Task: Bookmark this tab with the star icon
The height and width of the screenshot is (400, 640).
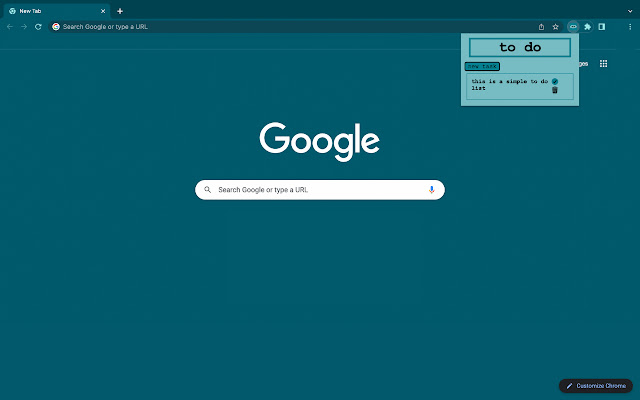Action: 556,27
